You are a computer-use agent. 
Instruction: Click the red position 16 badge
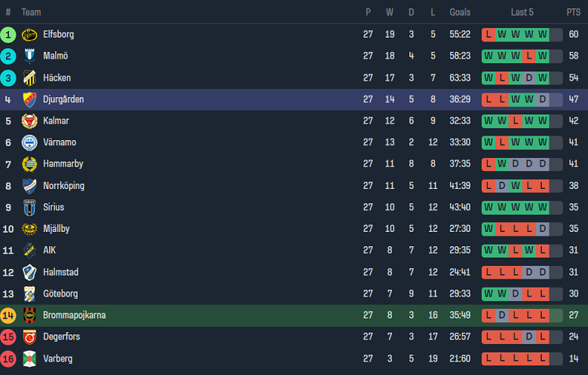click(8, 359)
